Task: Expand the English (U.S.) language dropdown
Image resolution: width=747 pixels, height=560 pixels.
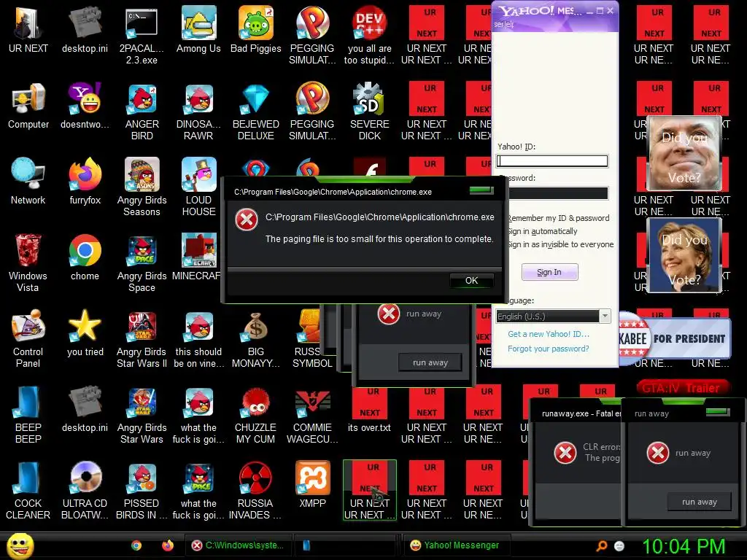Action: click(605, 316)
